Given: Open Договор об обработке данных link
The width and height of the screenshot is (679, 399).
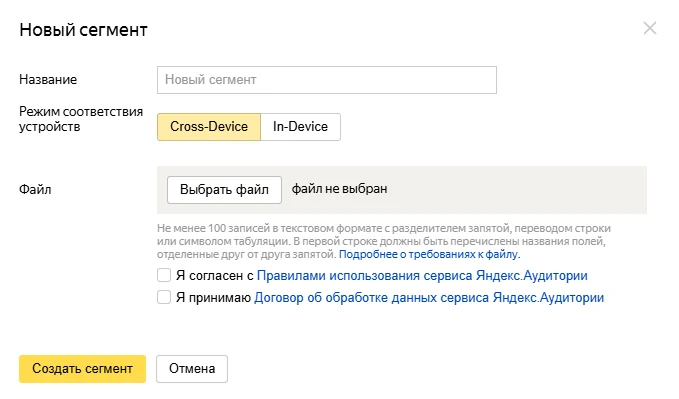Looking at the screenshot, I should [x=429, y=298].
